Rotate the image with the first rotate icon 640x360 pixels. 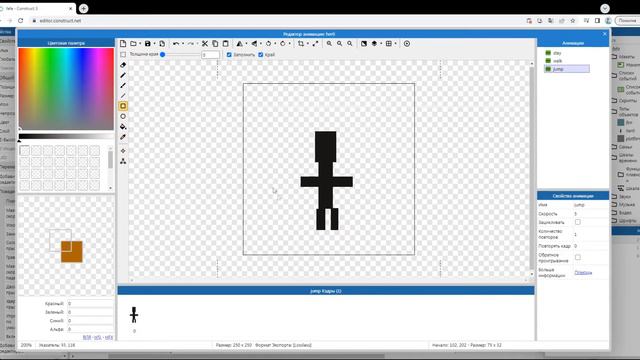(268, 43)
